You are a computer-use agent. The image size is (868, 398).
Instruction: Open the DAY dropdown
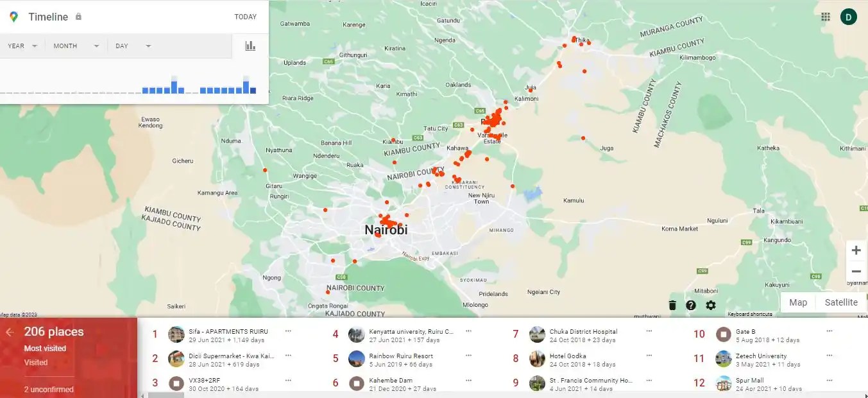(x=133, y=46)
